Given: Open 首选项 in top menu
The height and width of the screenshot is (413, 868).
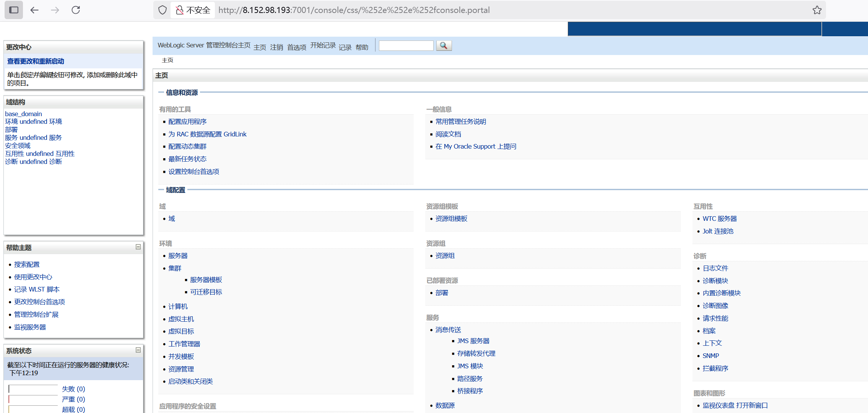Looking at the screenshot, I should [297, 47].
